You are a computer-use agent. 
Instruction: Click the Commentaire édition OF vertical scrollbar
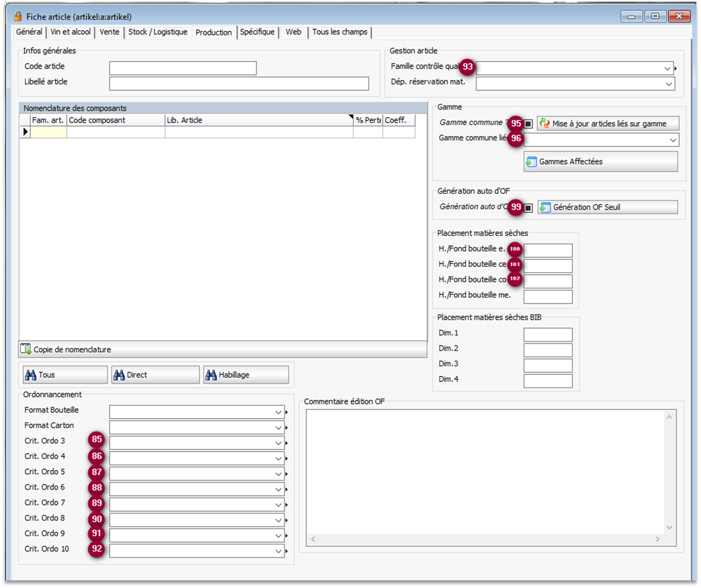click(x=669, y=472)
